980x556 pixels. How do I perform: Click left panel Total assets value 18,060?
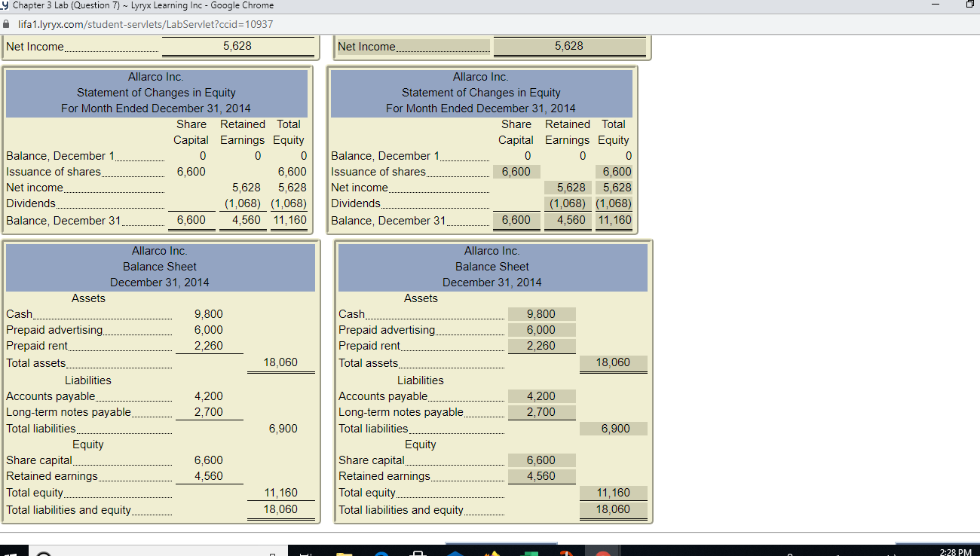tap(280, 362)
